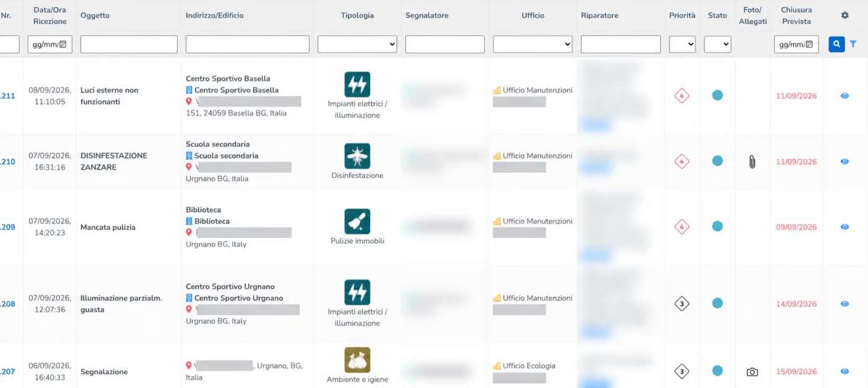
Task: Focus the Segnalatore filter text field
Action: (x=445, y=44)
